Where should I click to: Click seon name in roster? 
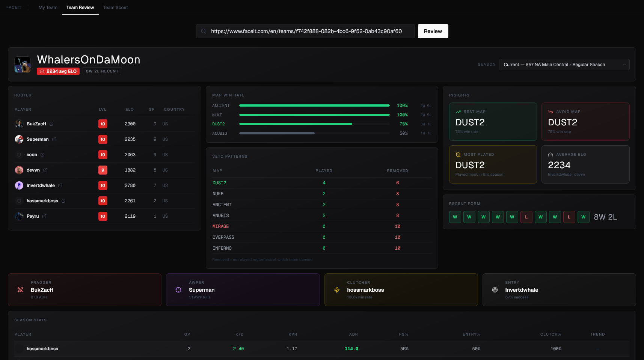pyautogui.click(x=32, y=155)
